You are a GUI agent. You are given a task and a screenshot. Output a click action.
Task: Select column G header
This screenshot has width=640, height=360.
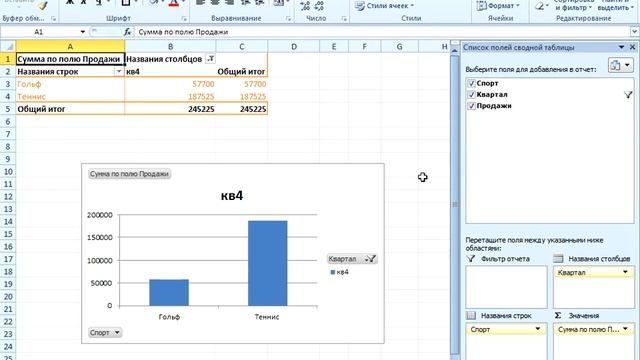pos(399,47)
